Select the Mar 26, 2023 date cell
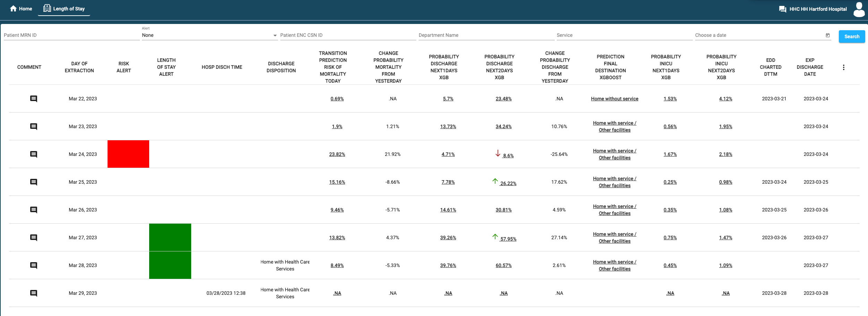Image resolution: width=868 pixels, height=316 pixels. click(x=83, y=210)
